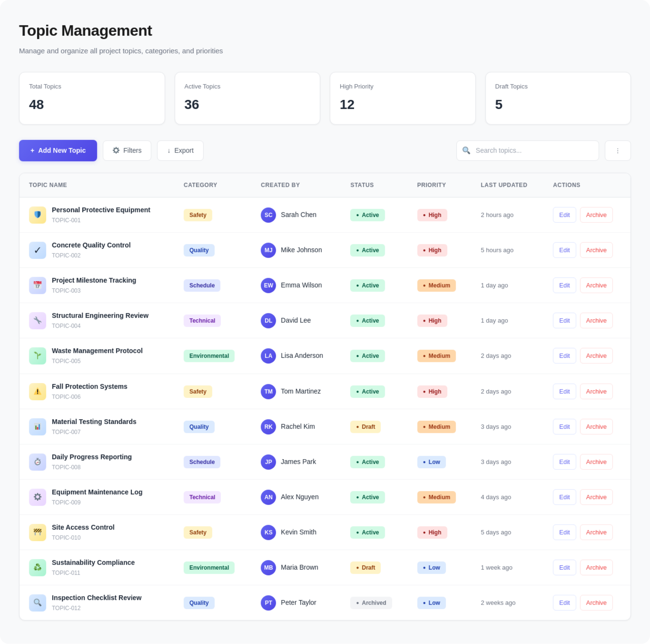The height and width of the screenshot is (644, 650).
Task: Sort by the Last Updated column header
Action: pos(504,185)
